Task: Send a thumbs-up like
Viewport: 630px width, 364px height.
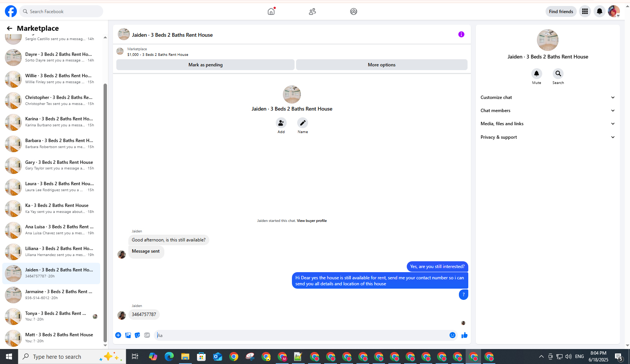Action: pyautogui.click(x=465, y=335)
